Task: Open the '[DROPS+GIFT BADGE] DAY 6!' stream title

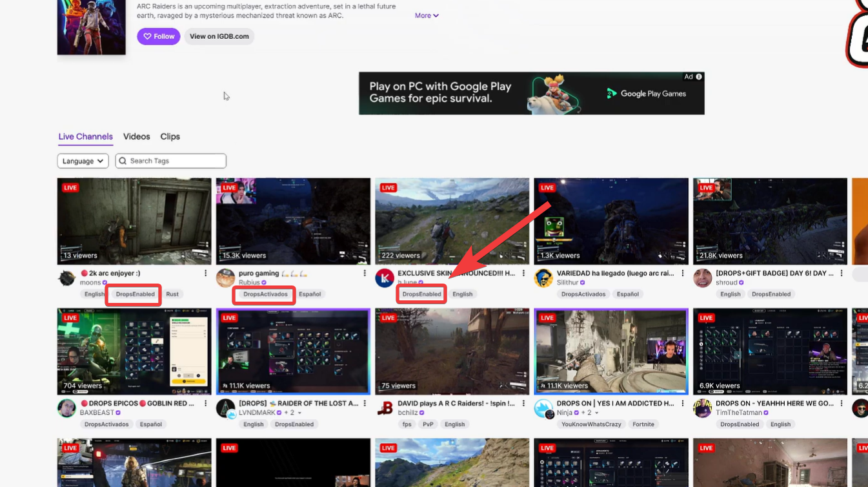Action: coord(774,273)
